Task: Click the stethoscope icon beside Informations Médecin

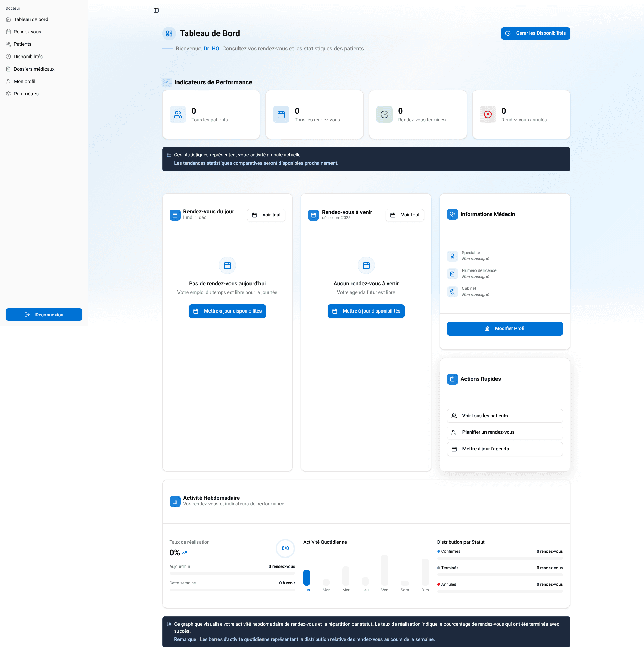Action: 452,214
